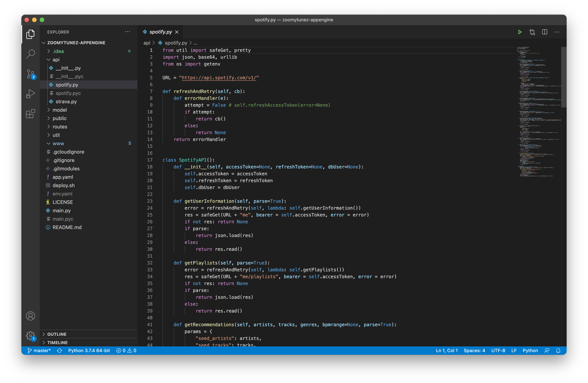588x383 pixels.
Task: Expand the OUTLINE section
Action: click(x=89, y=334)
